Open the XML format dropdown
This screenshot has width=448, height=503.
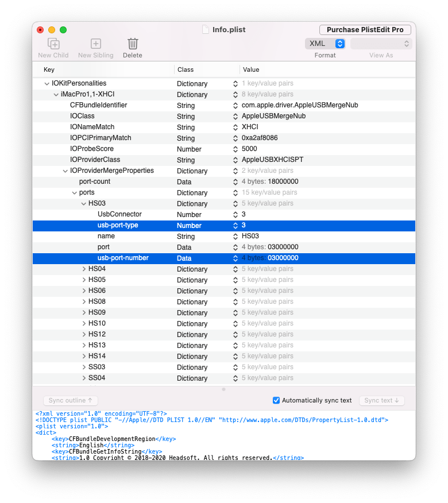point(325,44)
